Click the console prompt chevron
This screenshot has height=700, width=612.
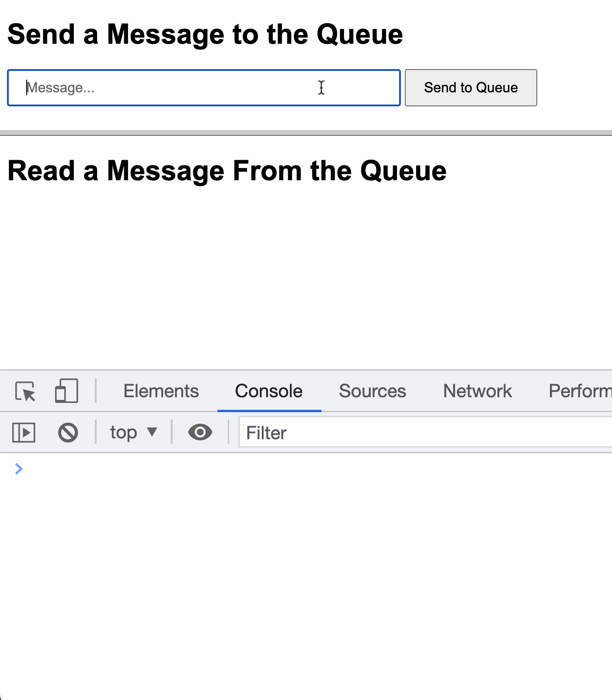coord(19,469)
